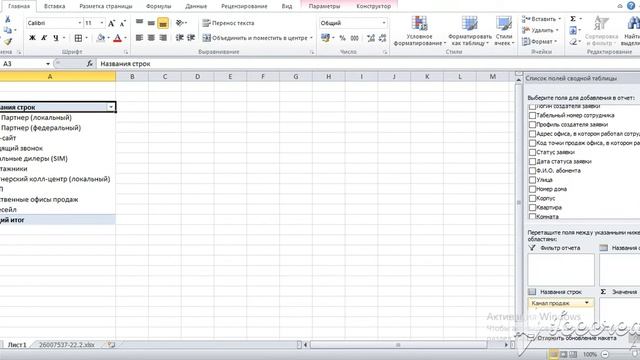
Task: Check the 'Ф.И.О. абонента' field
Action: click(532, 171)
